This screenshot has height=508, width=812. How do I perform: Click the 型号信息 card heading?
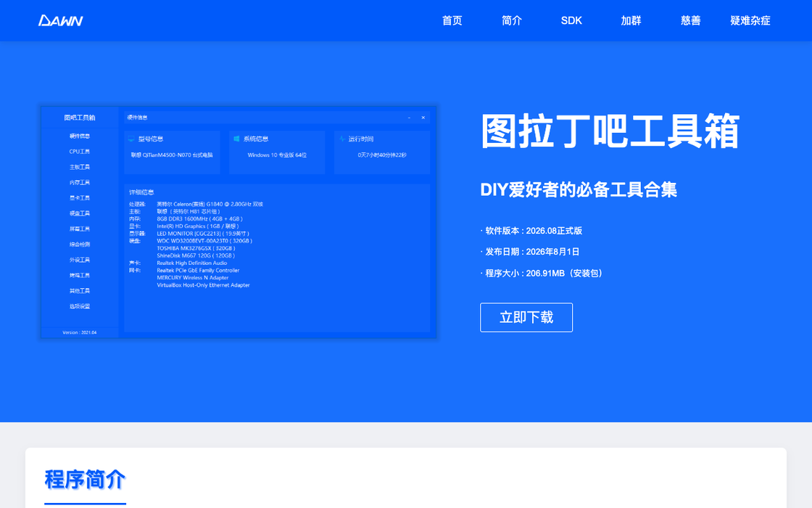tap(151, 139)
